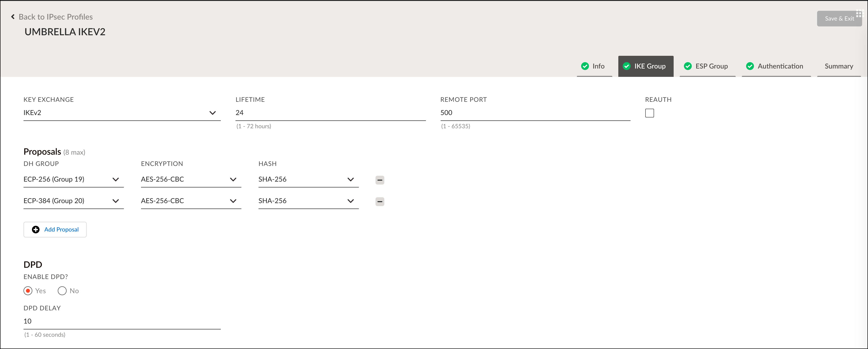The width and height of the screenshot is (868, 349).
Task: Edit the Remote Port field showing 500
Action: pos(535,113)
